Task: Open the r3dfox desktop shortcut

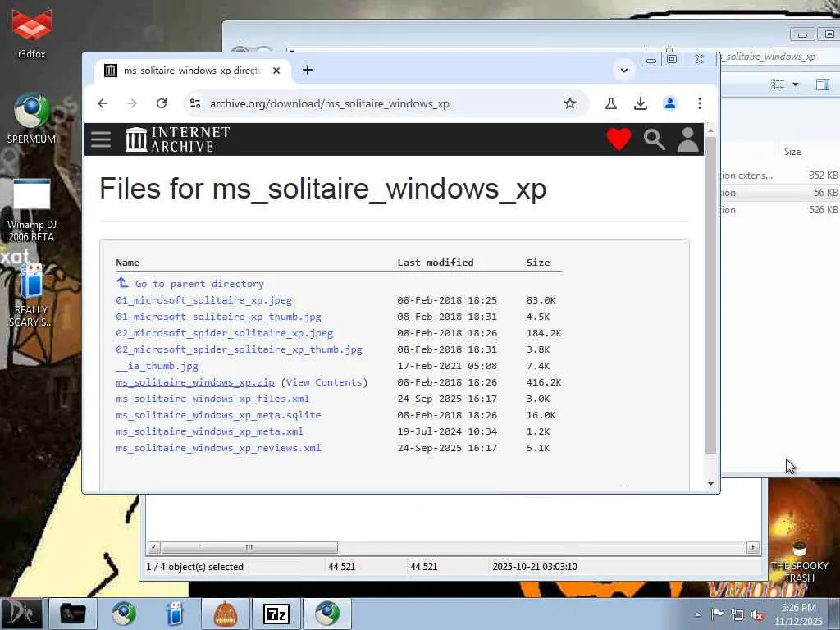Action: coord(32,32)
